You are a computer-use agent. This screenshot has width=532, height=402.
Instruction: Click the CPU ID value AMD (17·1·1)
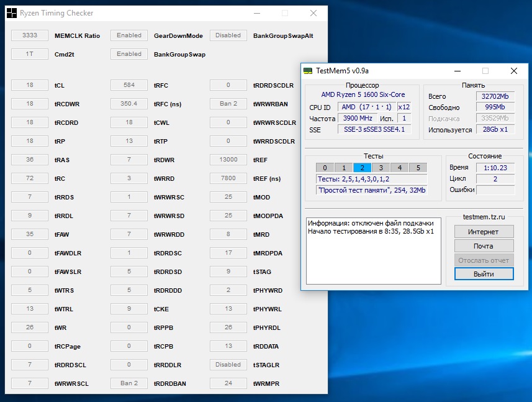(x=366, y=107)
